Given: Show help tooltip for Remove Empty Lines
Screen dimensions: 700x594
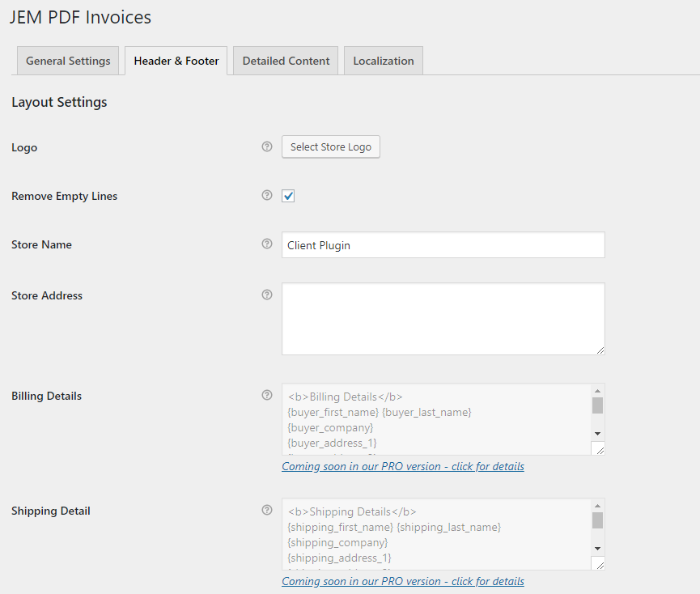Looking at the screenshot, I should (x=267, y=195).
